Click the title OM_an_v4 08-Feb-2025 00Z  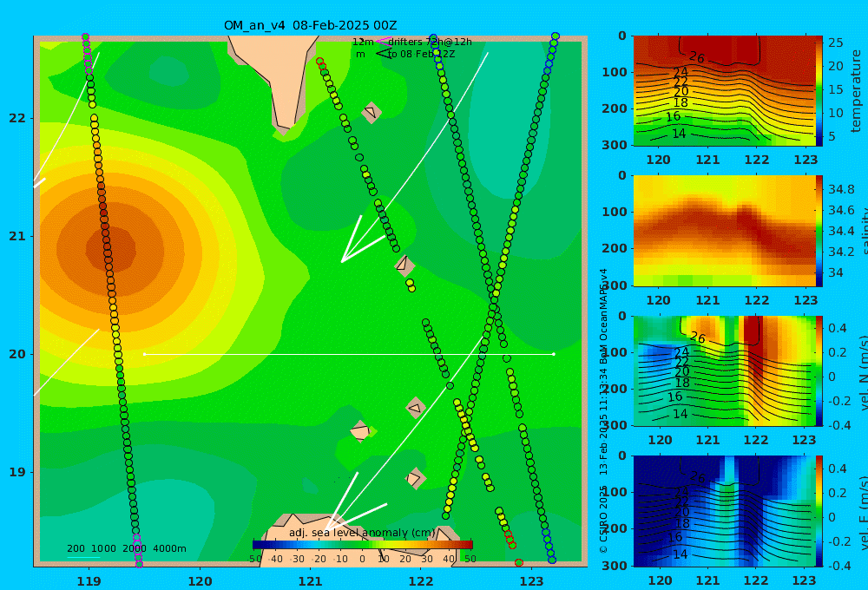pos(310,25)
